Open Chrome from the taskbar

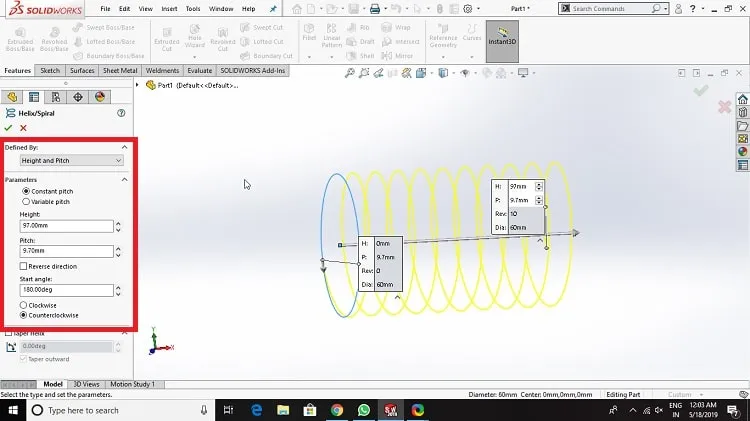pyautogui.click(x=337, y=410)
